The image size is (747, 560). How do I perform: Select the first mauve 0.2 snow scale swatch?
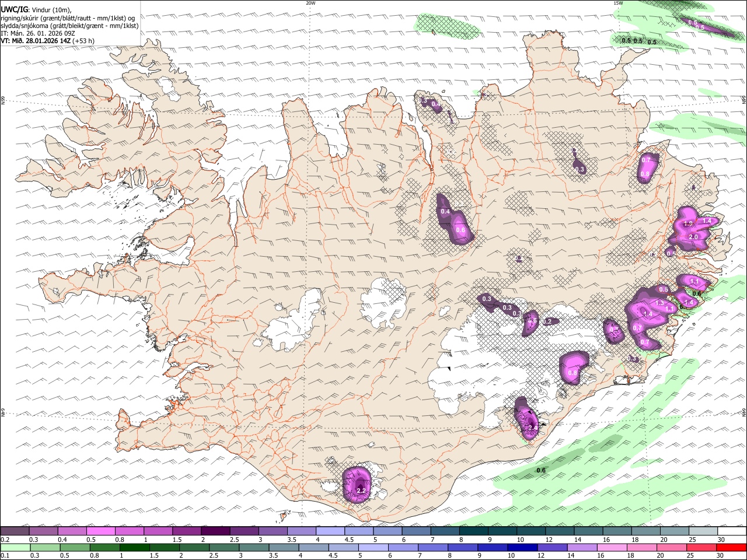click(x=14, y=531)
